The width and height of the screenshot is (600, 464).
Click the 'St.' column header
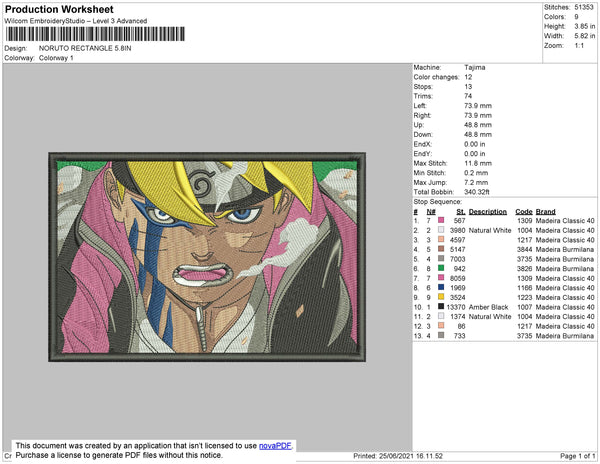point(461,212)
